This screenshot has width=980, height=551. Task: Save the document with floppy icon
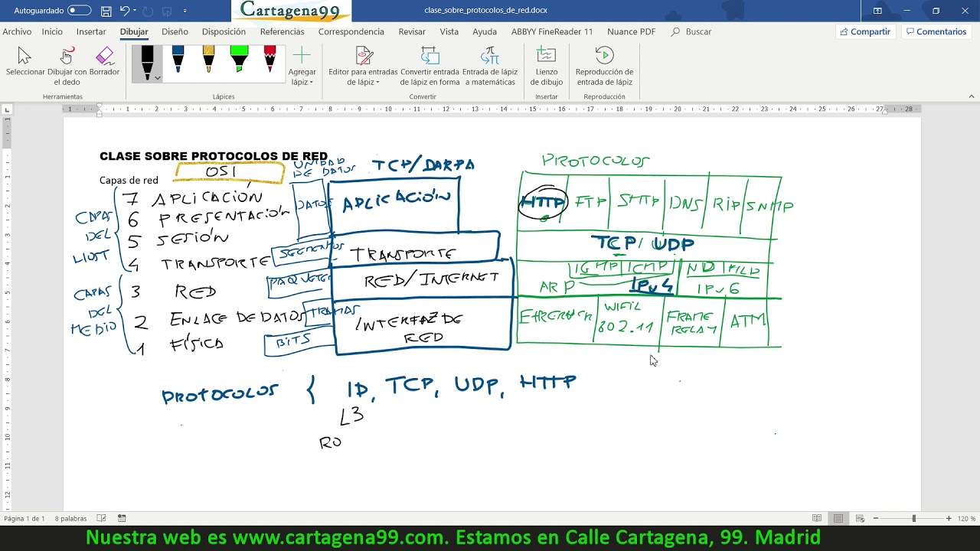(x=106, y=11)
